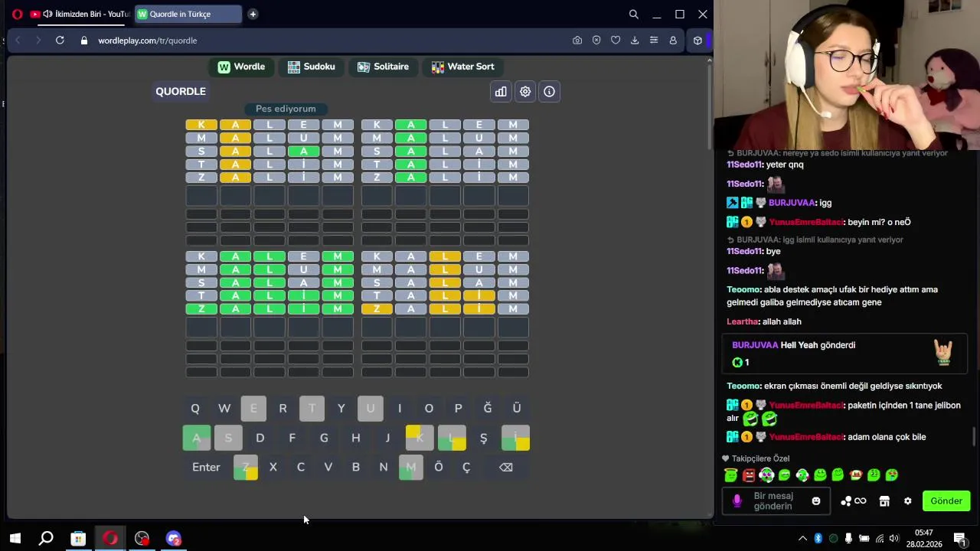Click the taskbar clock 05:47

pos(924,533)
